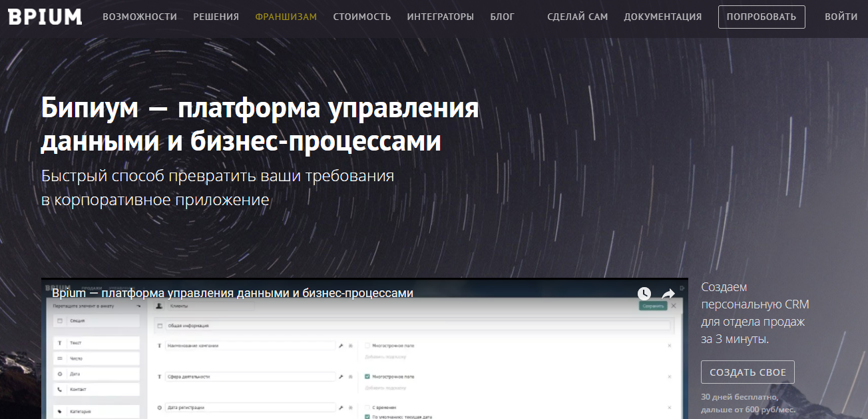Image resolution: width=868 pixels, height=419 pixels.
Task: Click the Watch later clock icon
Action: (x=644, y=294)
